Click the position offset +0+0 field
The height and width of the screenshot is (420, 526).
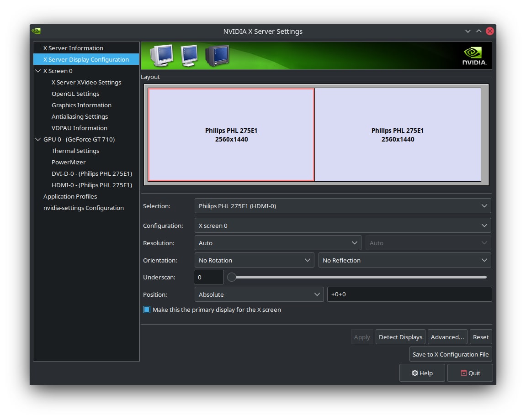tap(409, 294)
